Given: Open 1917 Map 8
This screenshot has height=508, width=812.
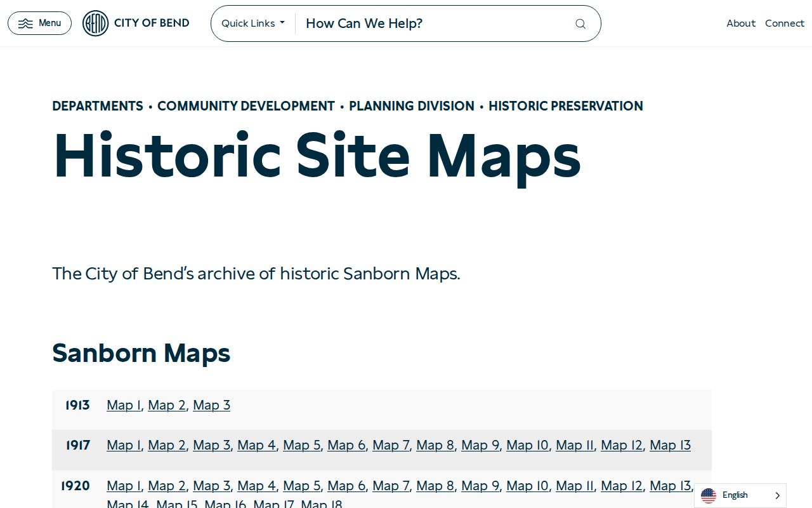Looking at the screenshot, I should click(435, 445).
